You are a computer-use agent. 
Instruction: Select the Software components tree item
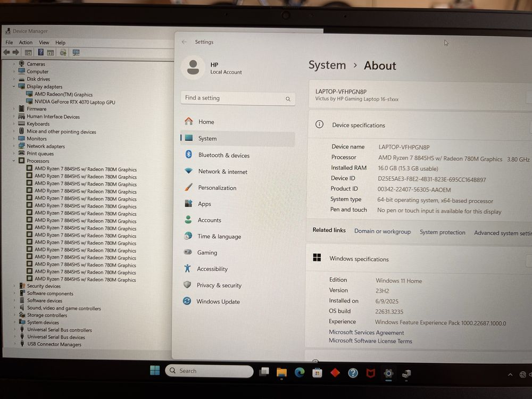coord(50,294)
